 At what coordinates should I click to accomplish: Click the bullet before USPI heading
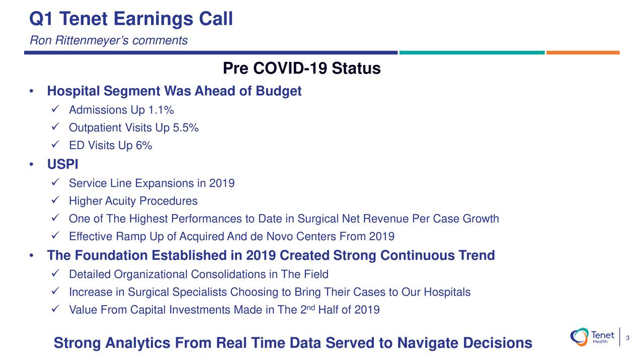pos(32,165)
